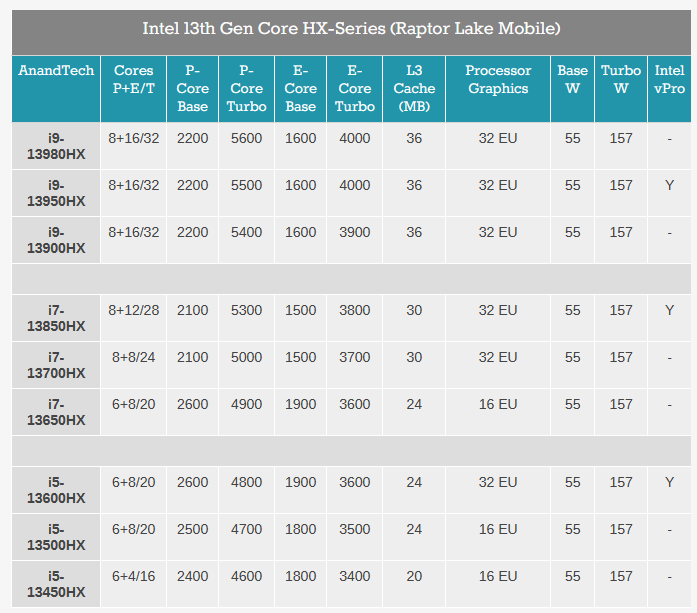Select the i9-13980HX row label

56,146
